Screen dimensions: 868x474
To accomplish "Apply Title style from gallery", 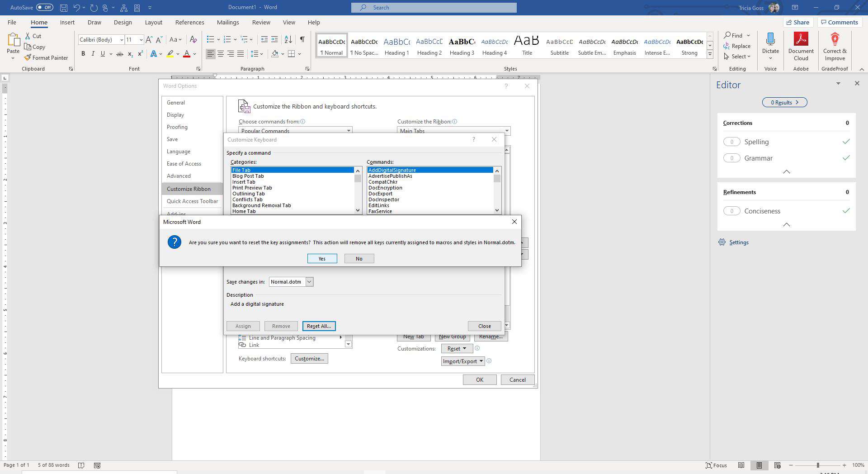I will tap(527, 46).
